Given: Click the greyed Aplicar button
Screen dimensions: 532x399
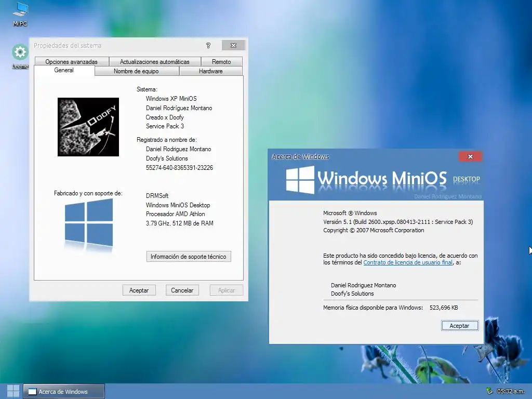Looking at the screenshot, I should tap(227, 290).
